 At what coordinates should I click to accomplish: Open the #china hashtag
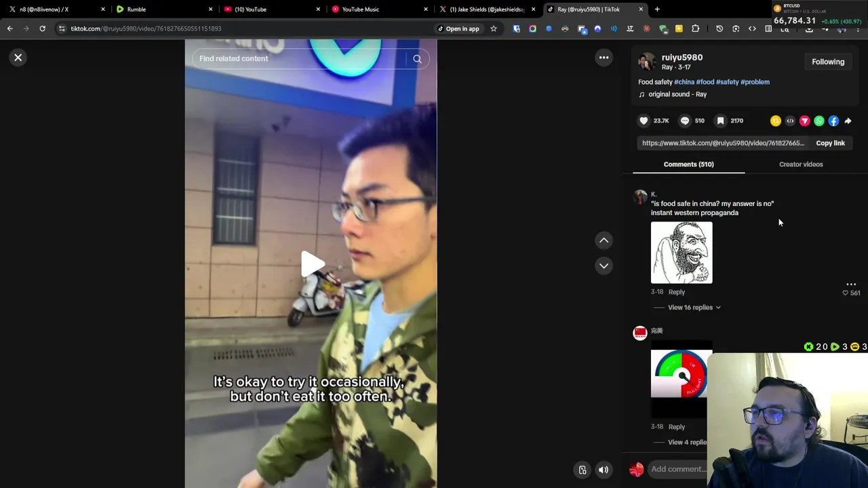coord(684,82)
